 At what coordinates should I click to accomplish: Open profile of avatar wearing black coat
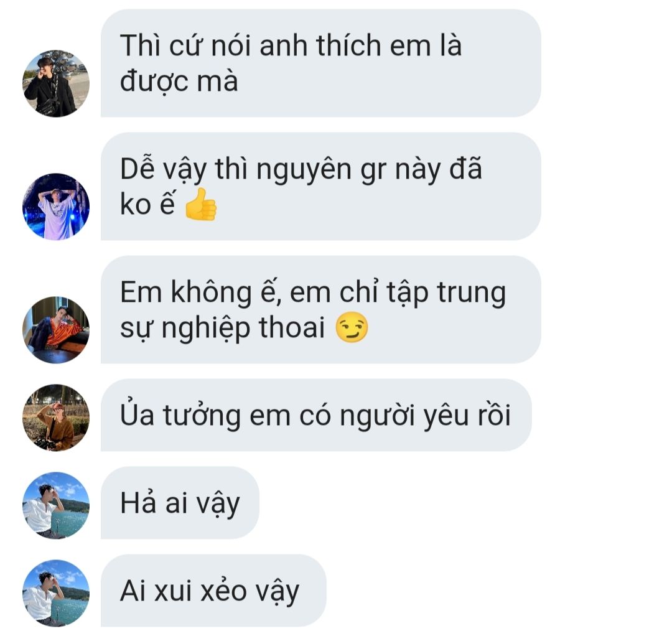tap(56, 83)
